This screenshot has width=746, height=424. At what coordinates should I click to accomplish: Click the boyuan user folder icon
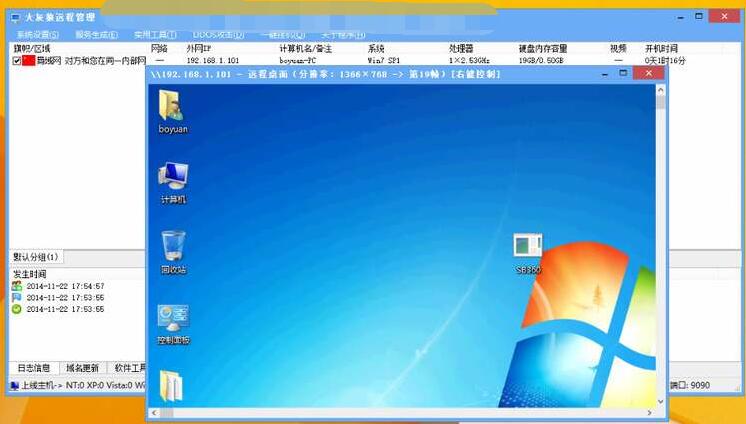pos(171,107)
